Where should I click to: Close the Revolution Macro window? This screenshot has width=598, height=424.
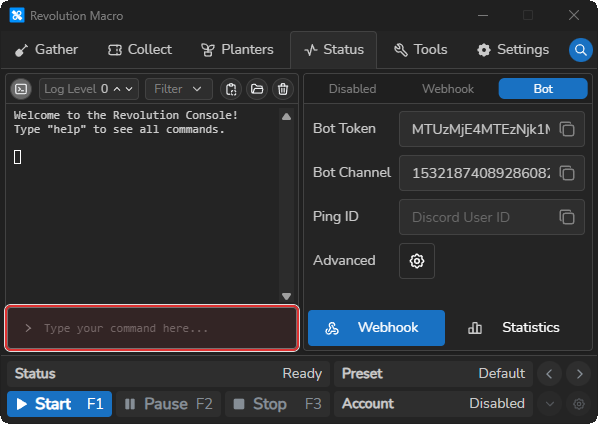(x=574, y=15)
